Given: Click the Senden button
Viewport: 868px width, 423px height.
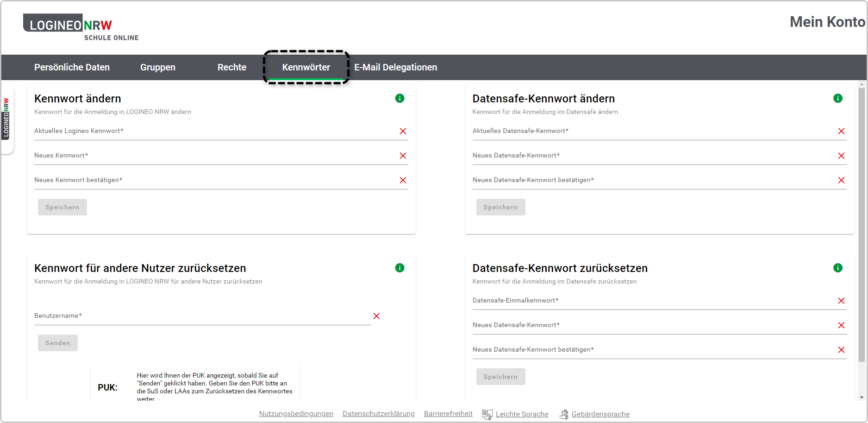Looking at the screenshot, I should (58, 343).
